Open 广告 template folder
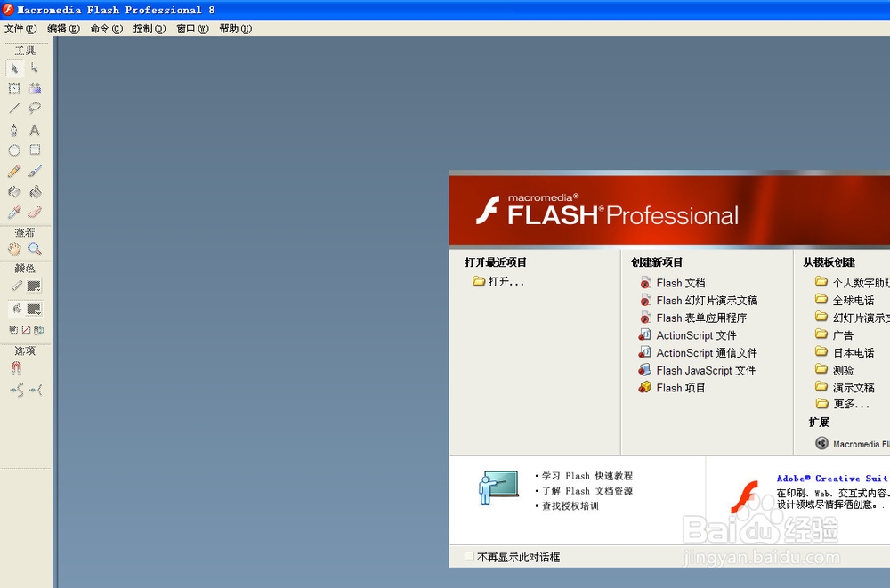Viewport: 890px width, 588px height. click(x=835, y=334)
